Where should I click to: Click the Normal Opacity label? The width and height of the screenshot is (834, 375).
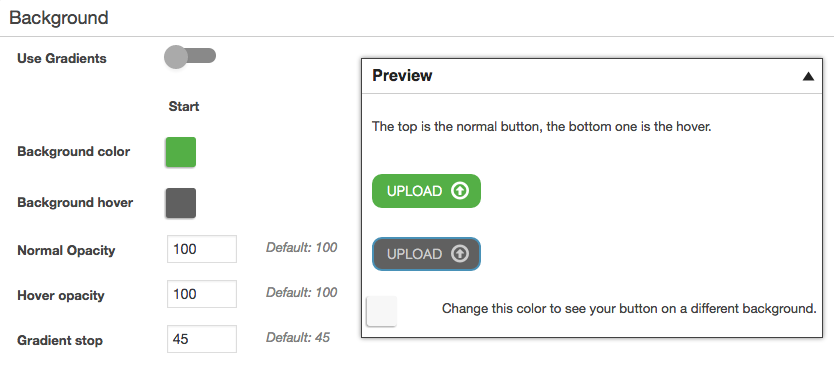[x=66, y=251]
